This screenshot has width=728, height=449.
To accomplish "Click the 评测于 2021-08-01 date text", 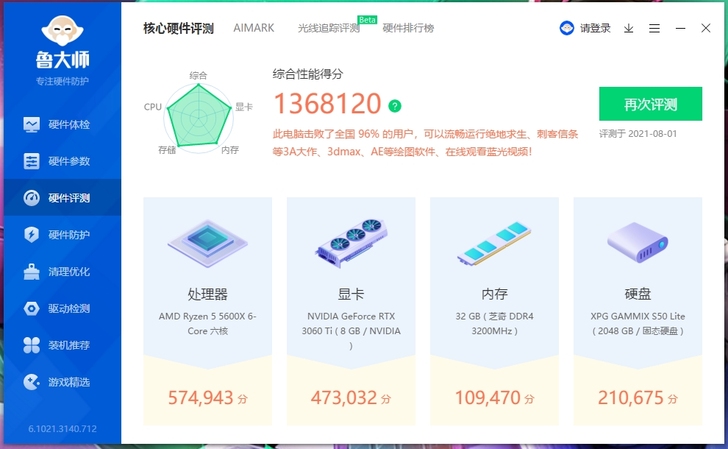I will [x=637, y=134].
